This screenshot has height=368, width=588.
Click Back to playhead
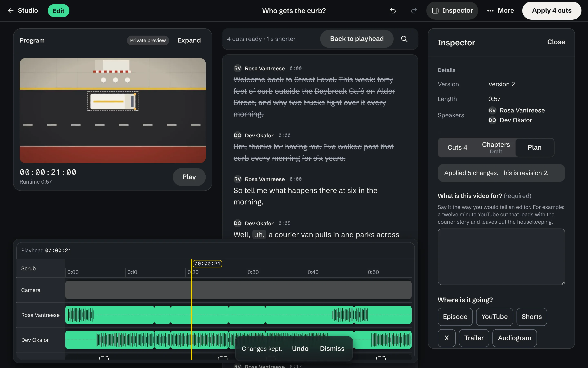tap(357, 39)
